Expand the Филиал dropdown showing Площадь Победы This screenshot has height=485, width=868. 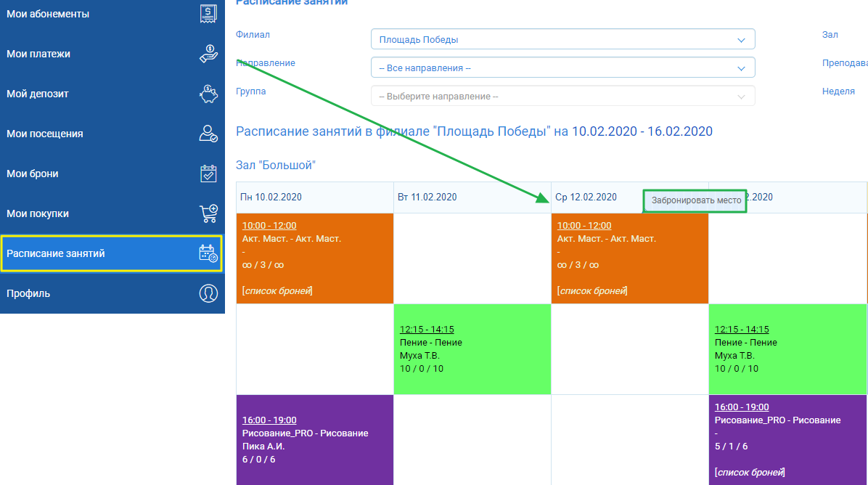point(562,40)
